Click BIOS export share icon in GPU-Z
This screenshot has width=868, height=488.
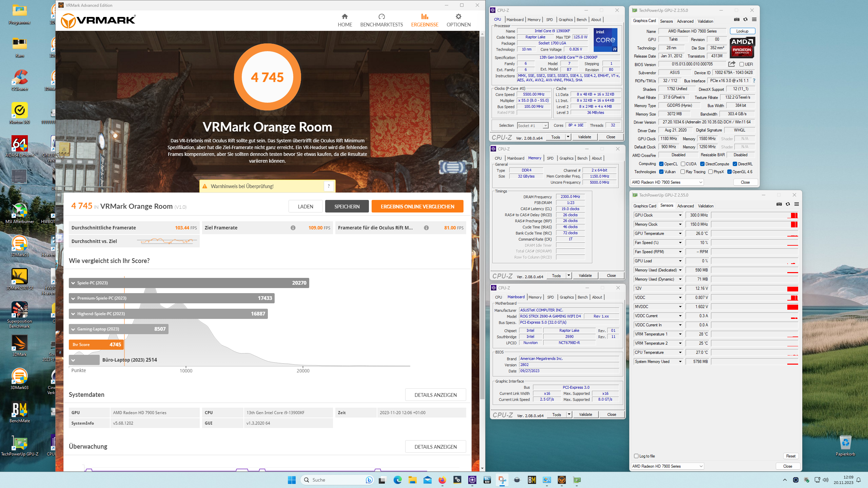pyautogui.click(x=732, y=64)
